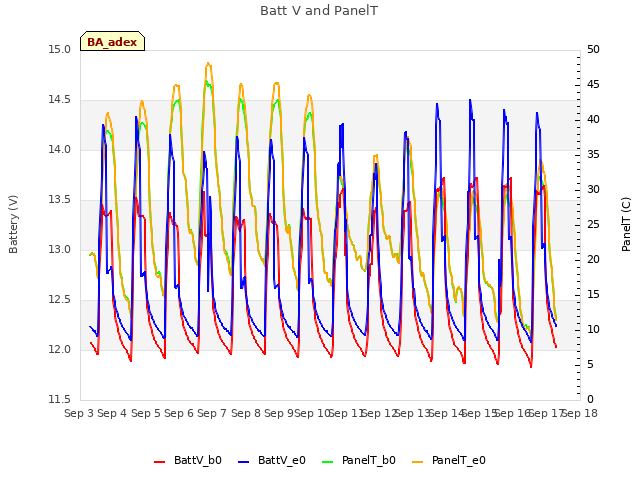The height and width of the screenshot is (480, 640).
Task: Click the green PanelT_b0 legend line swatch
Action: [x=328, y=462]
